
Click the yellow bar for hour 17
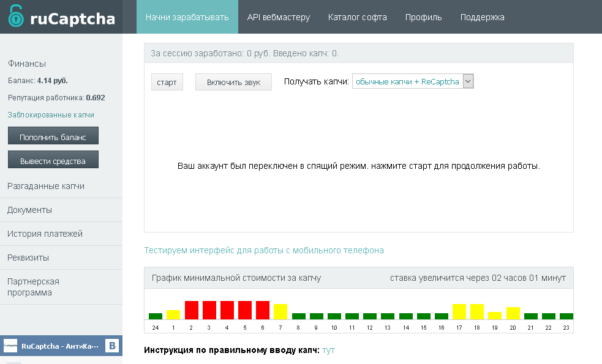[459, 311]
